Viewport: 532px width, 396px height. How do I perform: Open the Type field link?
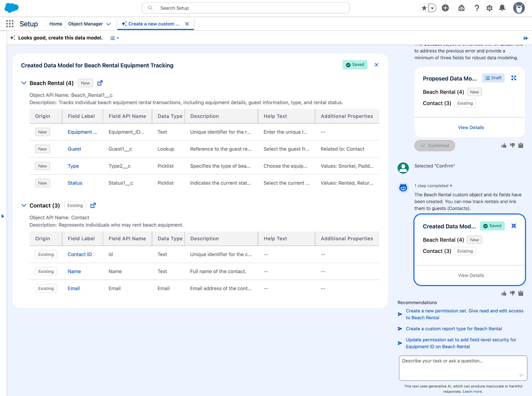click(x=73, y=166)
